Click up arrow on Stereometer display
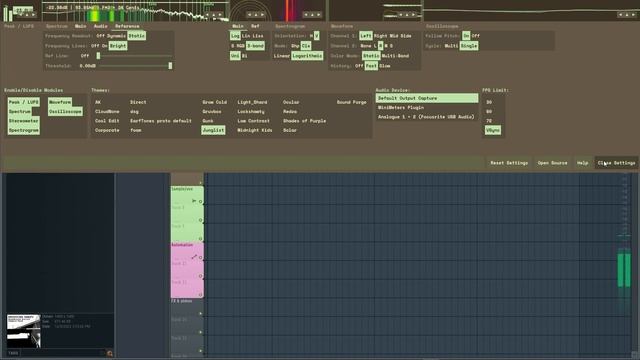This screenshot has height=360, width=640. pyautogui.click(x=256, y=15)
